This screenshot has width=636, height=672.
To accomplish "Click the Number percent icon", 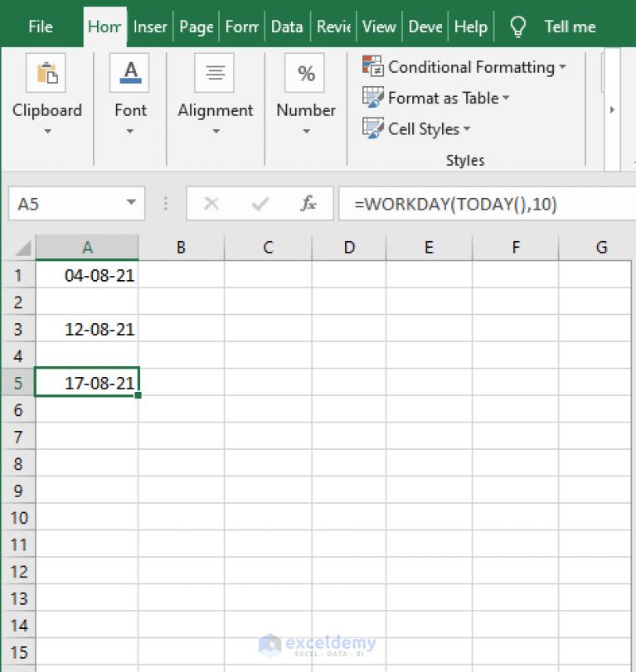I will (x=305, y=73).
